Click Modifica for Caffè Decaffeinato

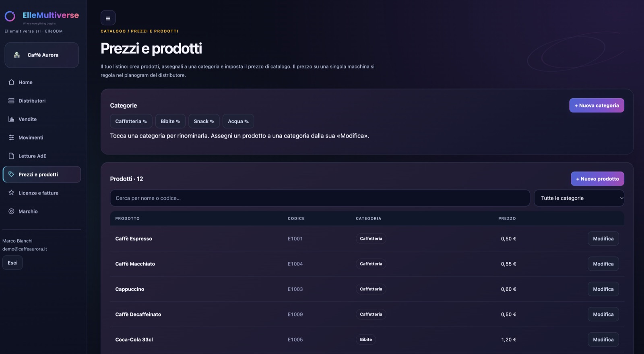coord(603,314)
